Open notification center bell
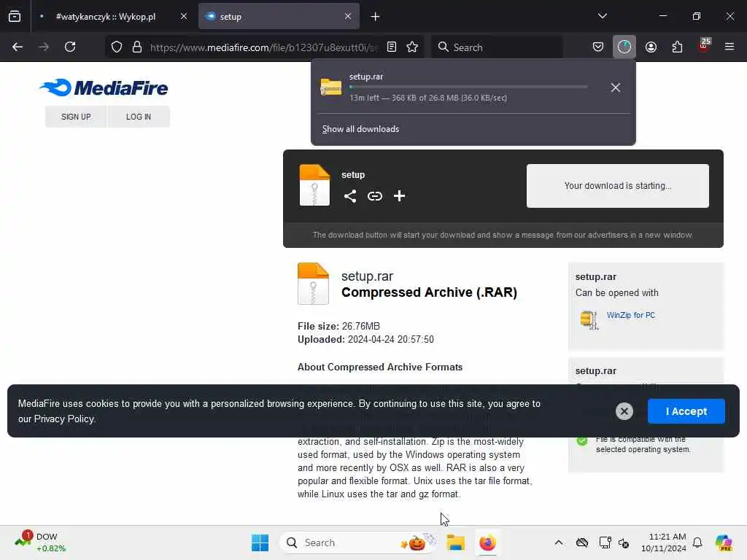The image size is (747, 560). (x=697, y=542)
